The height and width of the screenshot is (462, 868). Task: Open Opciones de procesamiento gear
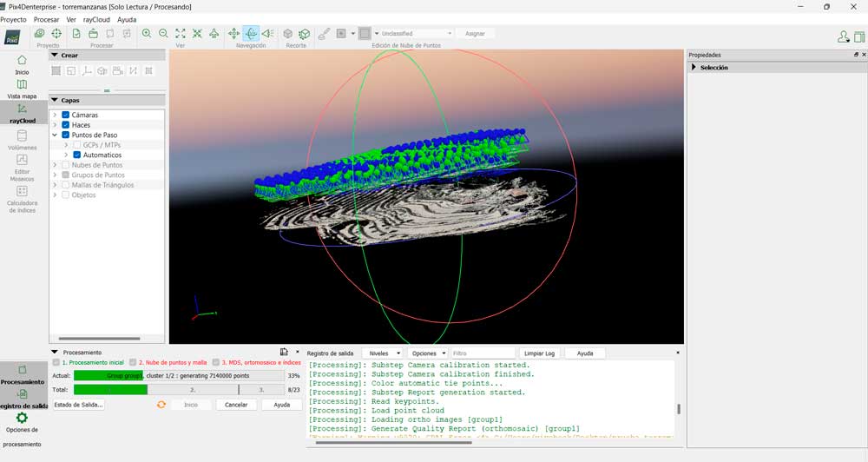pyautogui.click(x=22, y=419)
